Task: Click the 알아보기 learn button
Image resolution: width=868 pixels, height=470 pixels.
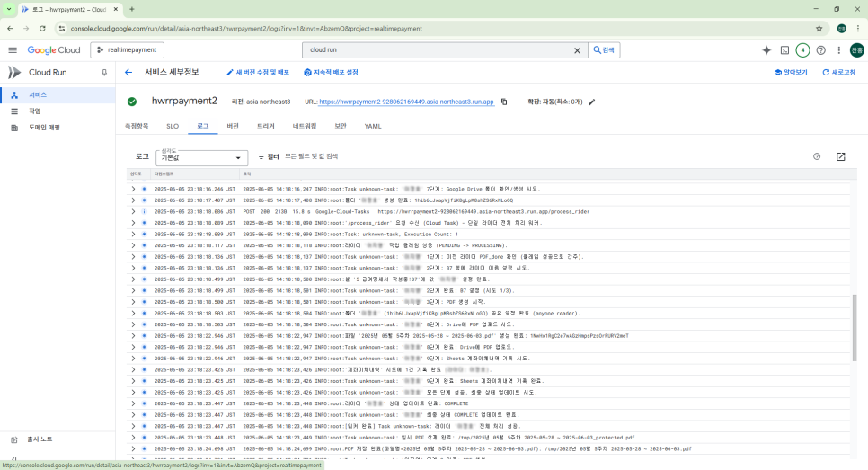Action: 791,73
